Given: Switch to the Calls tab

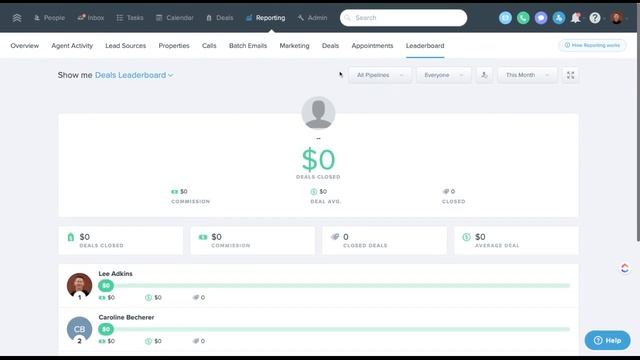Looking at the screenshot, I should tap(209, 46).
